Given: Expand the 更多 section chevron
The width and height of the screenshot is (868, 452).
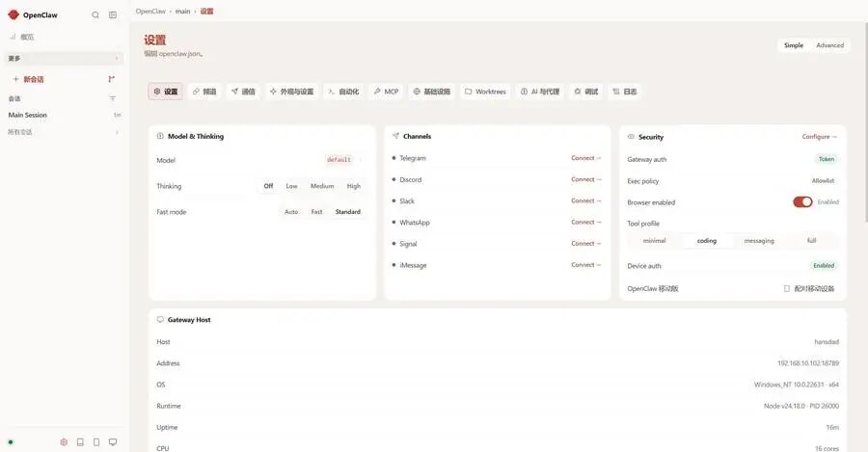Looking at the screenshot, I should [x=117, y=58].
